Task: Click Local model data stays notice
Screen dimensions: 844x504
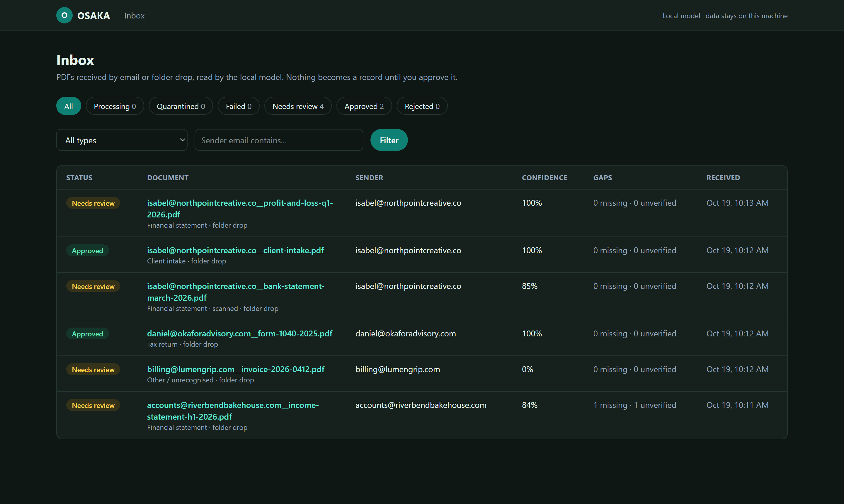Action: (725, 16)
